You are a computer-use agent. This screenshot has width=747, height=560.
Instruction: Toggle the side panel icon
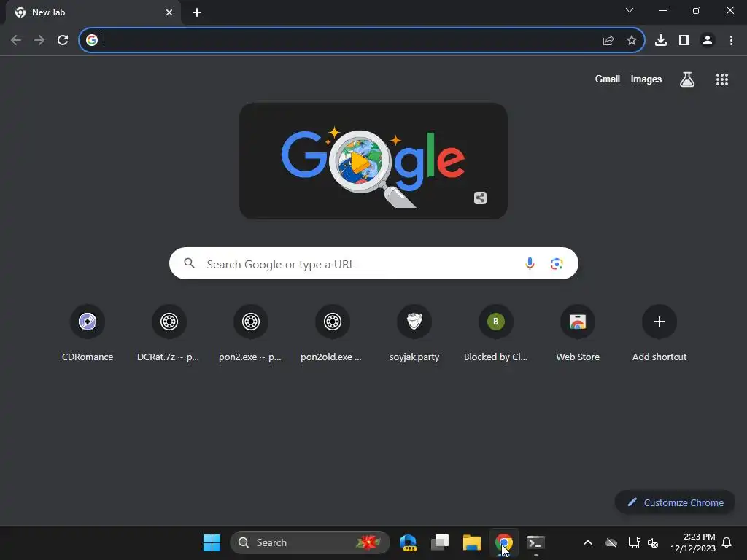tap(684, 41)
